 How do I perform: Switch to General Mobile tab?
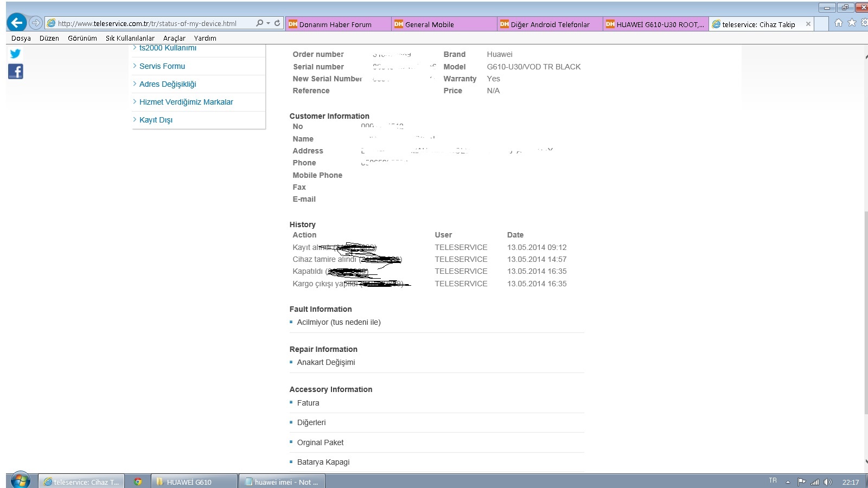click(x=444, y=24)
